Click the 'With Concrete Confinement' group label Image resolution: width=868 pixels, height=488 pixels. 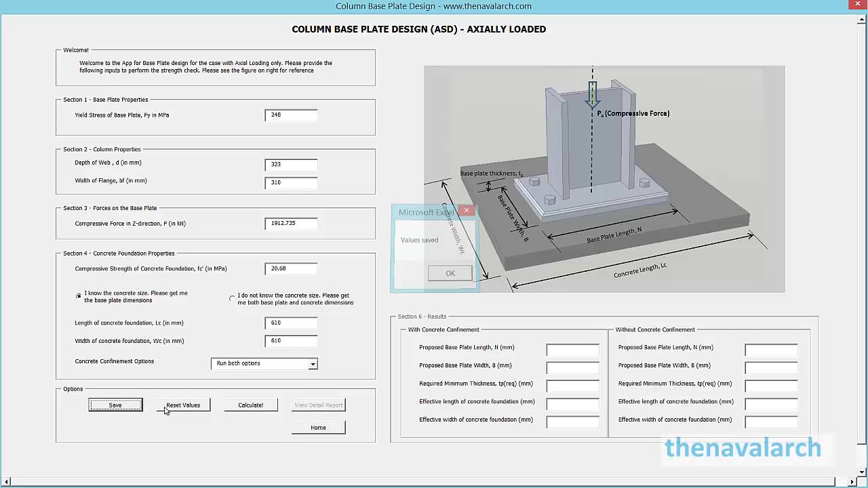coord(443,329)
